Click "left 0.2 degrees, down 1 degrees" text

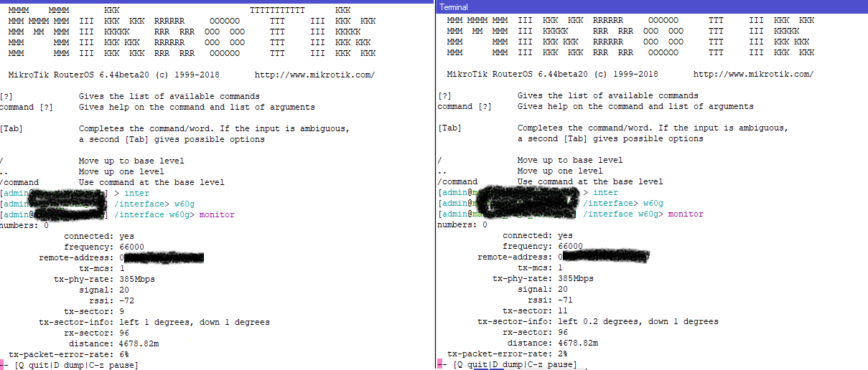(638, 321)
